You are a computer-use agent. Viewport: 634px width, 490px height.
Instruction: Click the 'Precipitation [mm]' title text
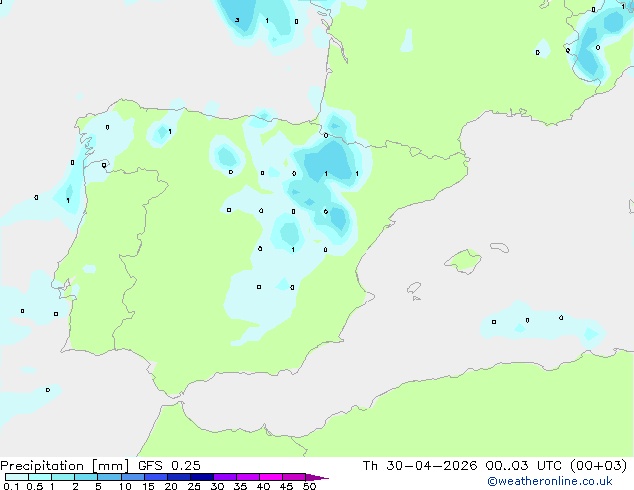pos(65,466)
